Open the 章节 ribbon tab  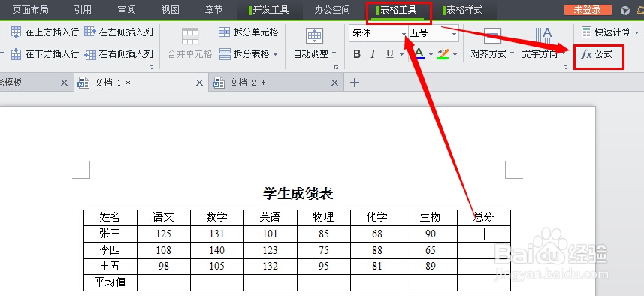(213, 10)
